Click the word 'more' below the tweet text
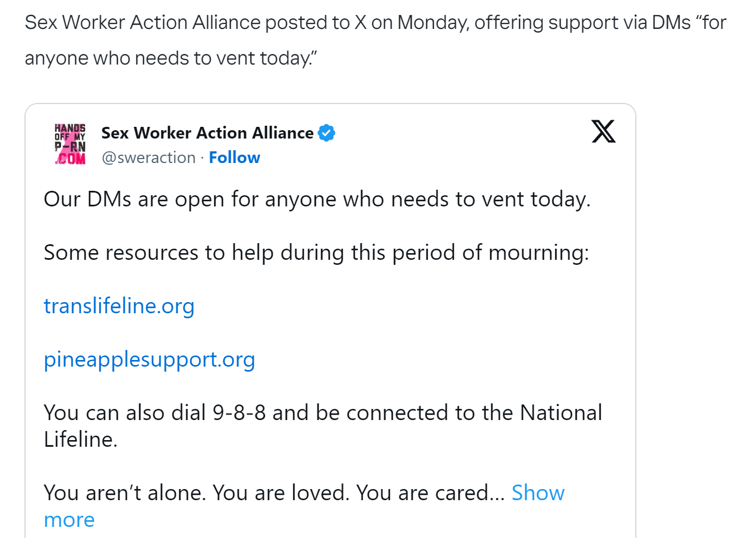 click(69, 520)
